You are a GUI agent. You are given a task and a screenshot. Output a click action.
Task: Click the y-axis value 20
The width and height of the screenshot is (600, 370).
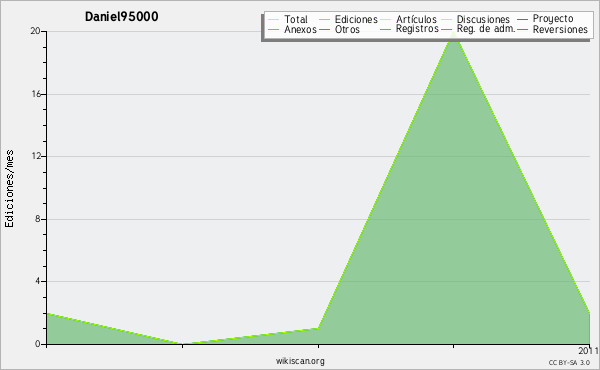[35, 31]
